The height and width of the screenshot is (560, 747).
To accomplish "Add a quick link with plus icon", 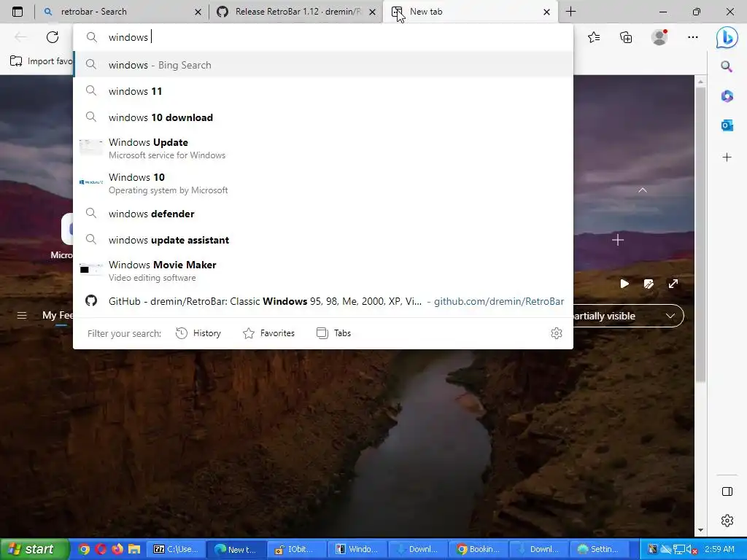I will coord(617,239).
